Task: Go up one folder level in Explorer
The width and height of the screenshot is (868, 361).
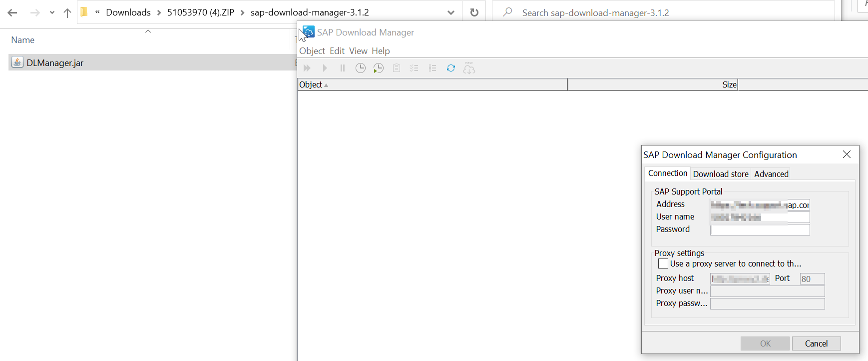Action: click(67, 12)
